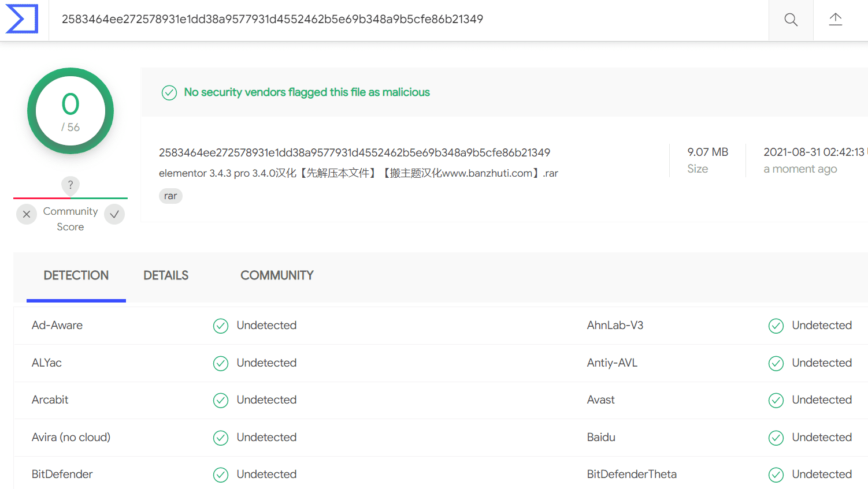Click the elementor .rar file name
868x489 pixels.
click(358, 173)
